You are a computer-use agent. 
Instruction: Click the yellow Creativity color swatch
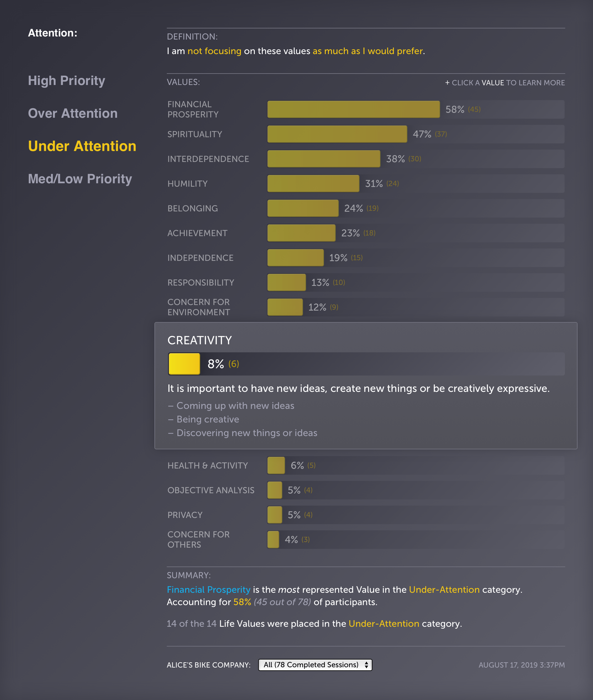pos(183,364)
